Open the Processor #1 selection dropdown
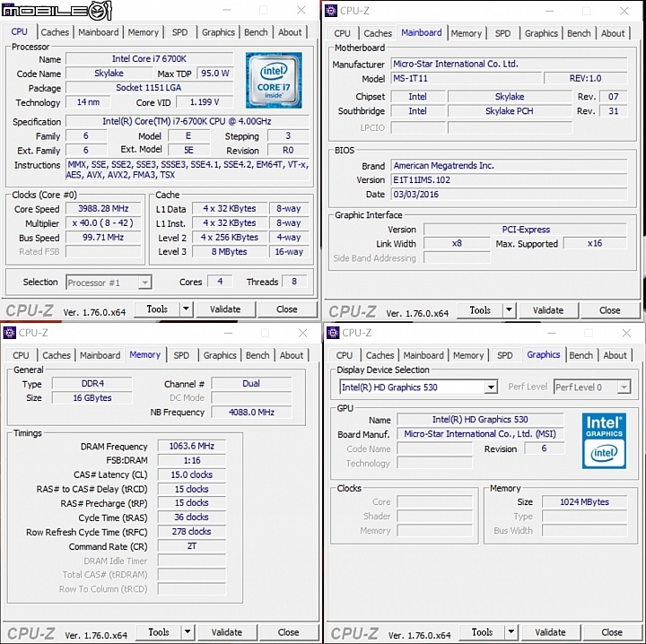The height and width of the screenshot is (644, 646). (x=109, y=283)
